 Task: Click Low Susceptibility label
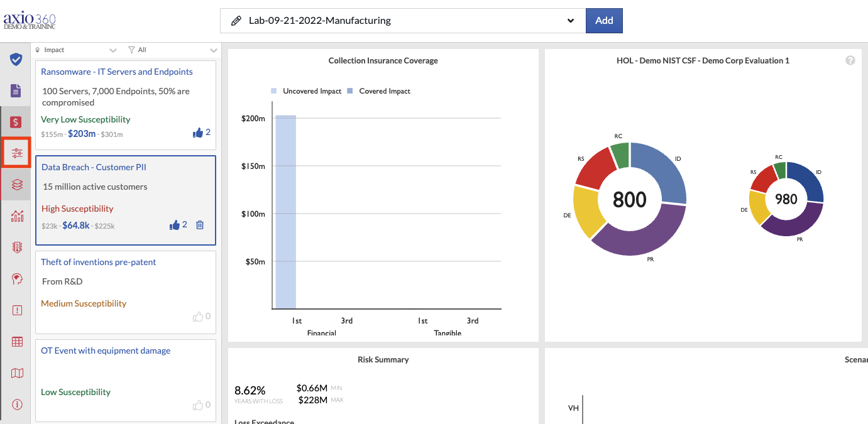[75, 392]
